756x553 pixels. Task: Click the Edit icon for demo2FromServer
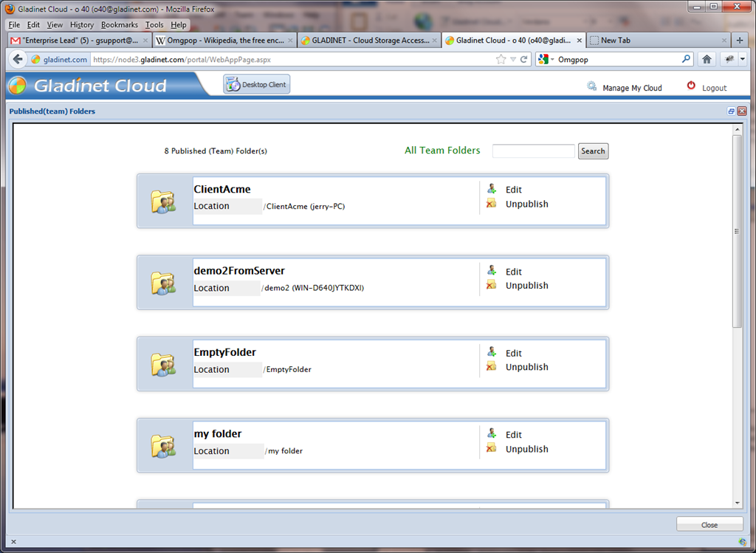pyautogui.click(x=491, y=270)
